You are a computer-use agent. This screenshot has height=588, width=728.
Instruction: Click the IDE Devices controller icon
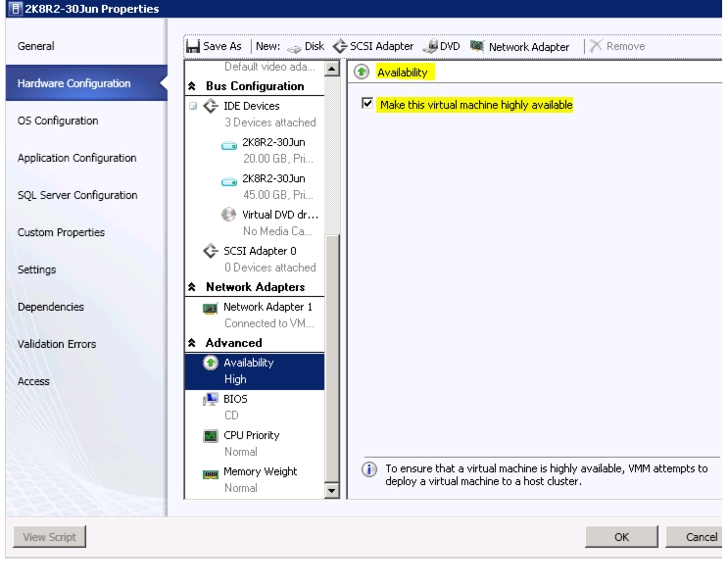coord(211,106)
